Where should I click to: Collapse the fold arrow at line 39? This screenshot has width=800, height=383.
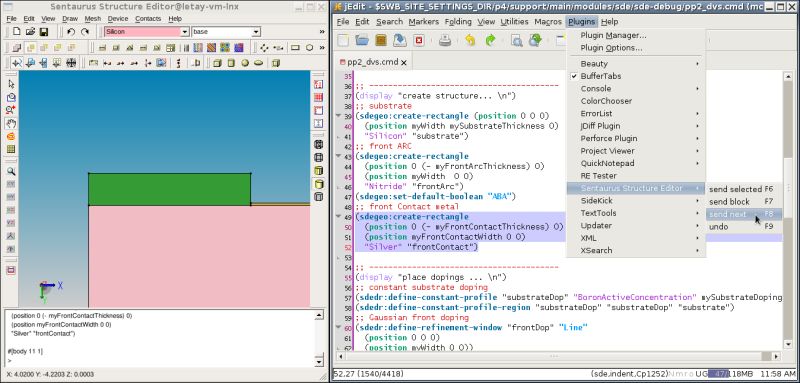338,116
